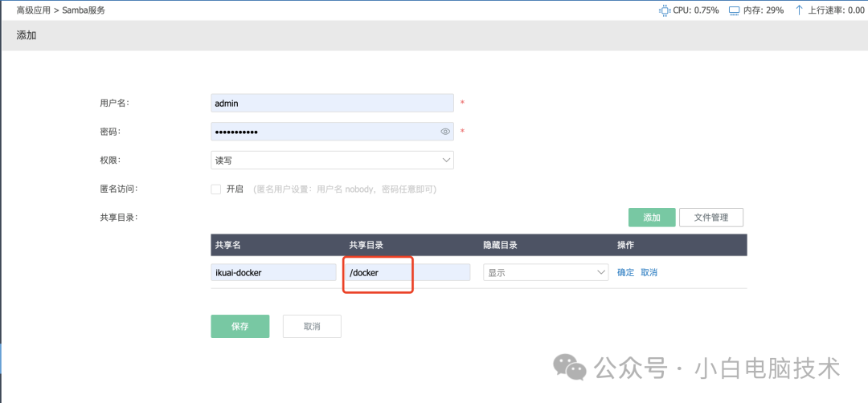The image size is (868, 403).
Task: Click the CPU usage chip icon
Action: point(665,10)
